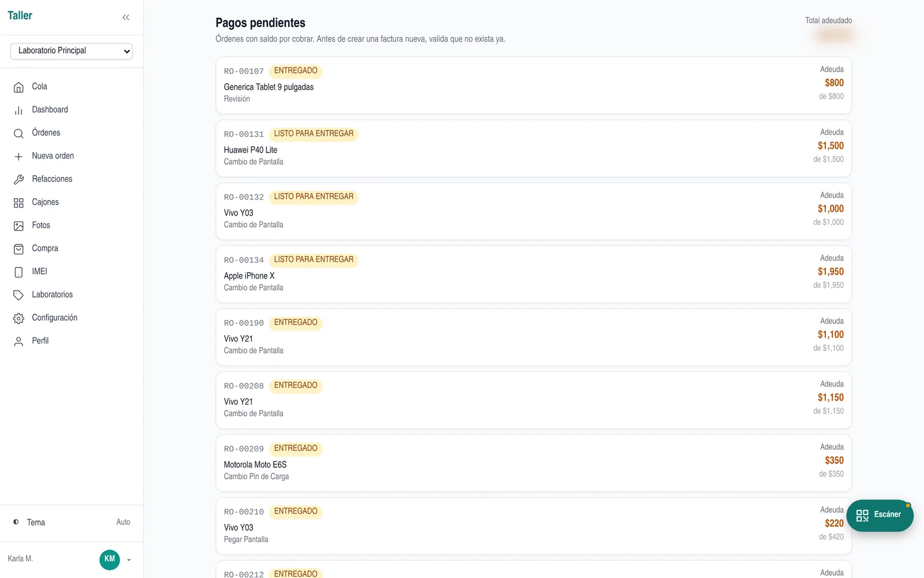Click the Motorola Moto E6S device name
Image resolution: width=924 pixels, height=578 pixels.
[x=255, y=465]
